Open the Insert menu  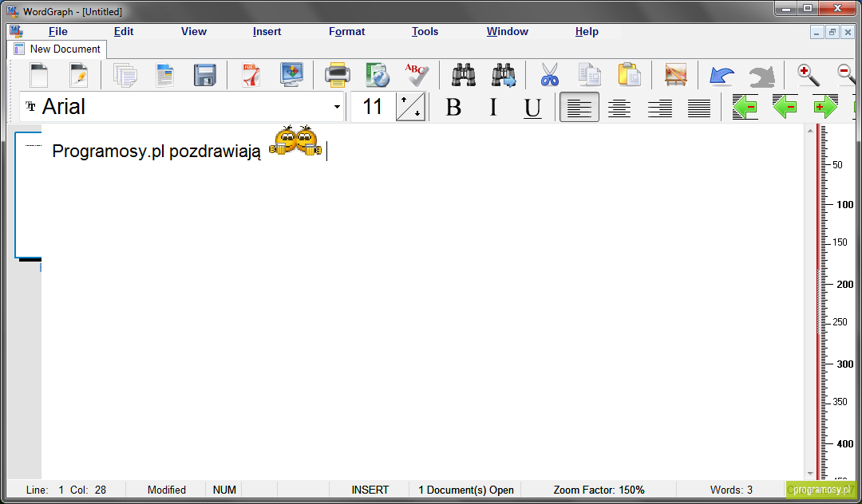point(267,31)
